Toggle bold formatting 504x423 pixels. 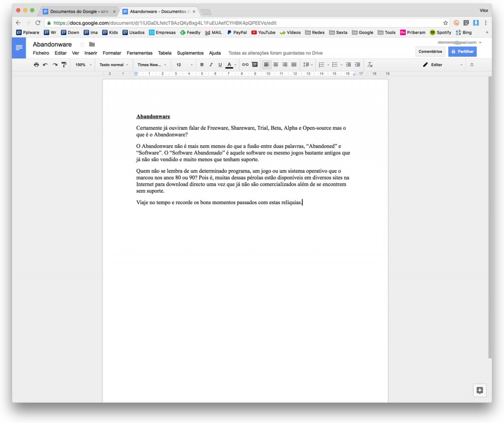coord(201,64)
